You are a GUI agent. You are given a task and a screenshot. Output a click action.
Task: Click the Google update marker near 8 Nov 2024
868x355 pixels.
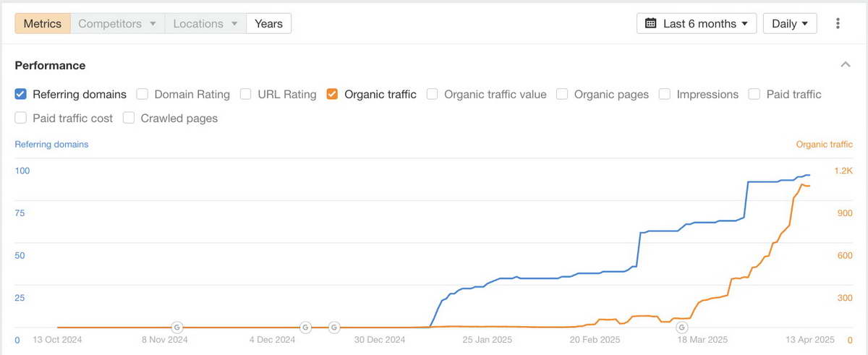point(176,328)
